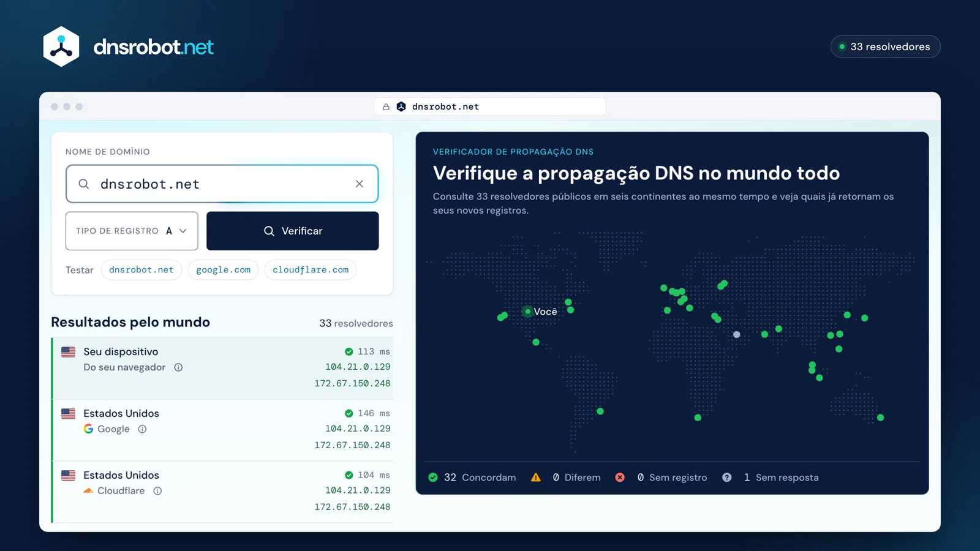Click the US flag beside Seu dispositivo
The height and width of the screenshot is (551, 980).
[x=69, y=352]
